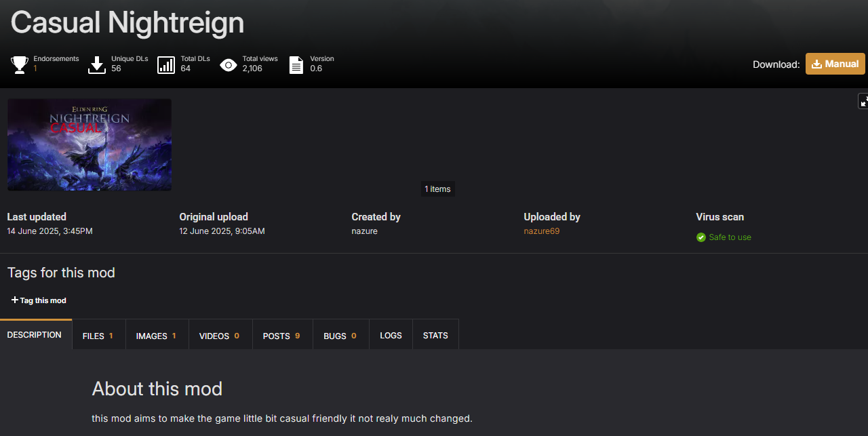Viewport: 868px width, 436px height.
Task: Click the '12 June 2025, 9:05AM' upload date
Action: click(222, 231)
